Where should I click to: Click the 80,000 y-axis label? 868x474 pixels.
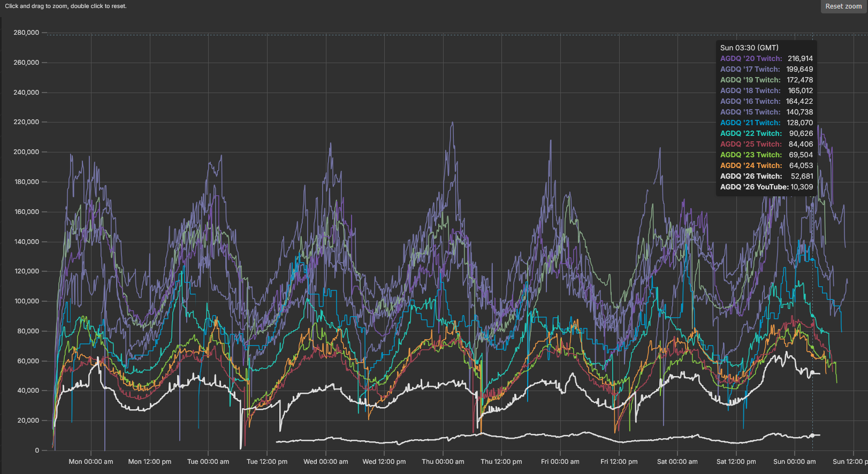pyautogui.click(x=28, y=331)
